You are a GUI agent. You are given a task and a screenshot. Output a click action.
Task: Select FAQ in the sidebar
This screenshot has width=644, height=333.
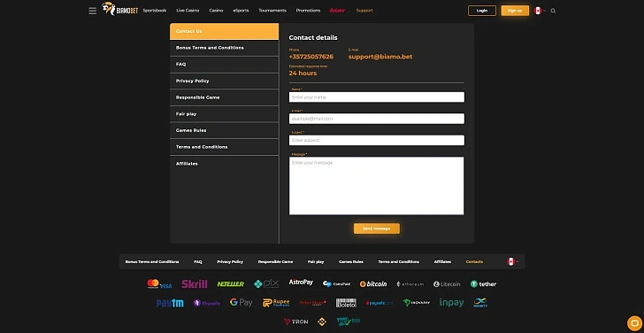(x=225, y=65)
